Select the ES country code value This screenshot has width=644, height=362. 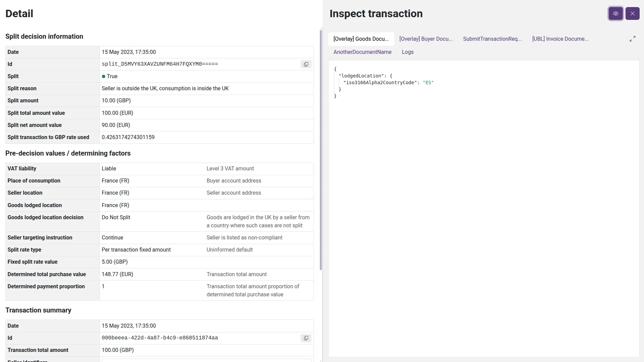click(x=428, y=83)
